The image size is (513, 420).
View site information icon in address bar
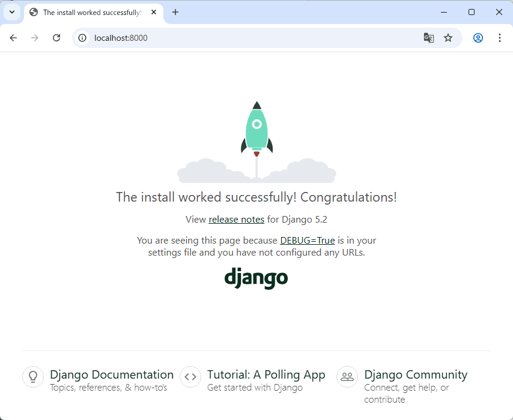[x=82, y=38]
